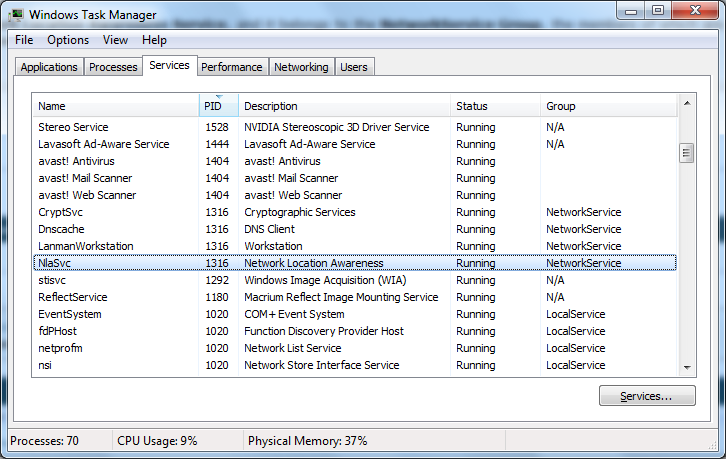Viewport: 726px width, 459px height.
Task: Click the Cryptographic Services description
Action: click(x=300, y=213)
